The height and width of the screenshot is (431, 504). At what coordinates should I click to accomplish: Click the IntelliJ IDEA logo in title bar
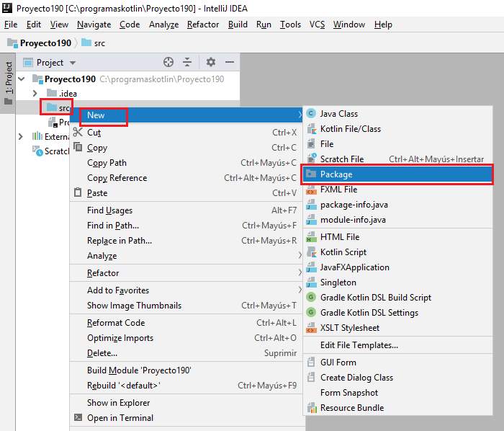(6, 8)
